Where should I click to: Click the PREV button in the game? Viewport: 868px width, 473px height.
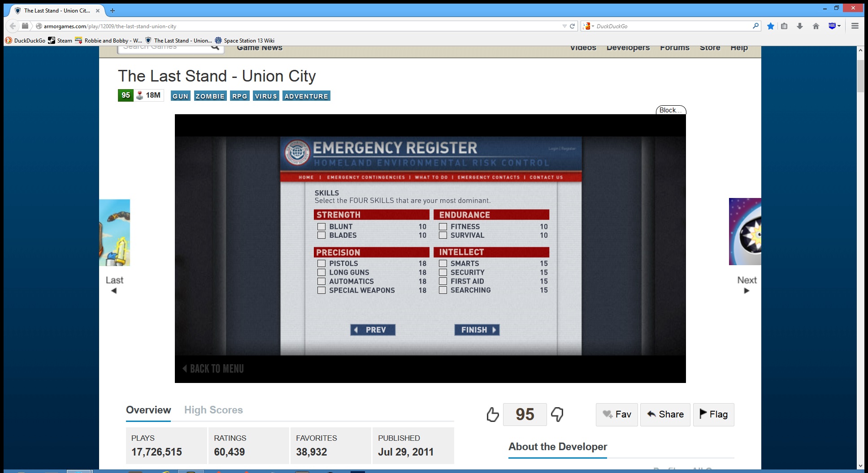[373, 330]
